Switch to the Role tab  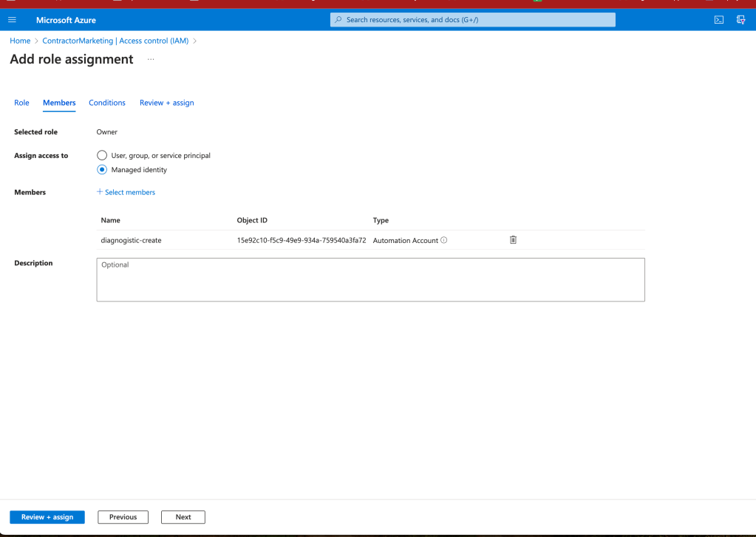click(21, 103)
